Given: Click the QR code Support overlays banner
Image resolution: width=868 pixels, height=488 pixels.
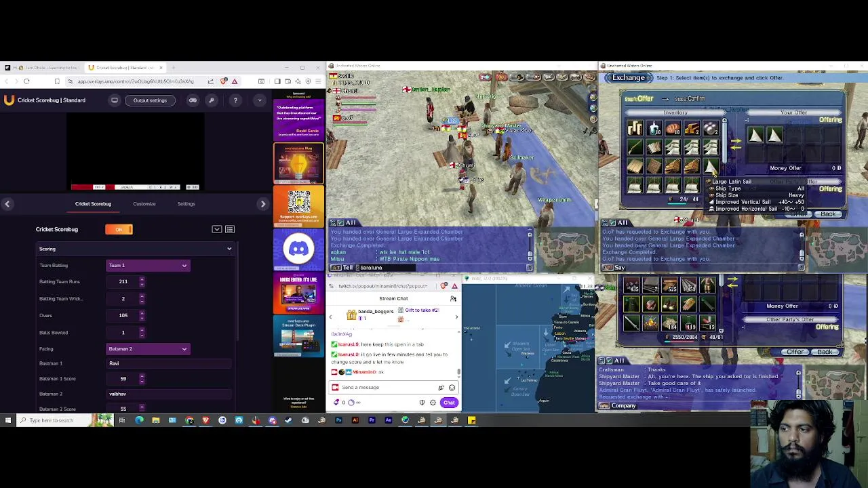Looking at the screenshot, I should [298, 206].
